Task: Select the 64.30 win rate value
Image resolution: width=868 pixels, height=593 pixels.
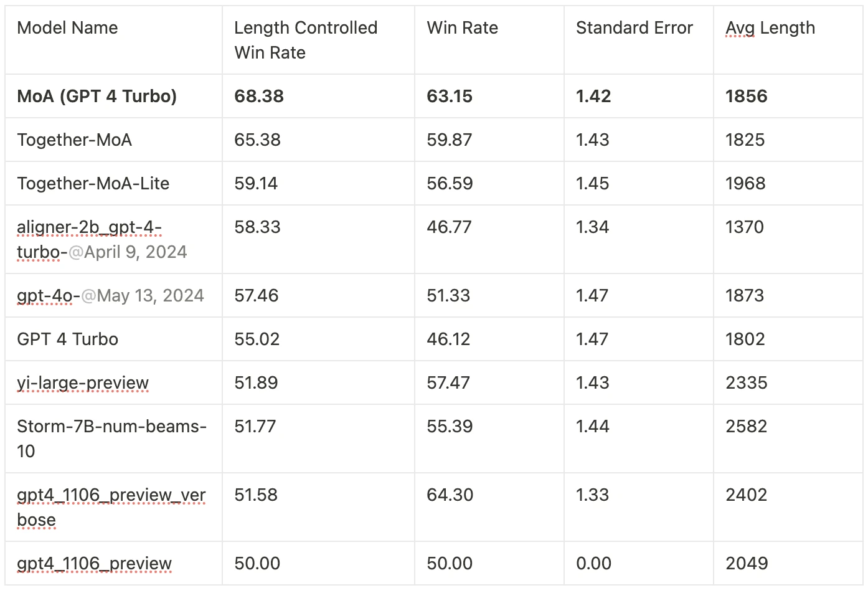Action: coord(450,495)
